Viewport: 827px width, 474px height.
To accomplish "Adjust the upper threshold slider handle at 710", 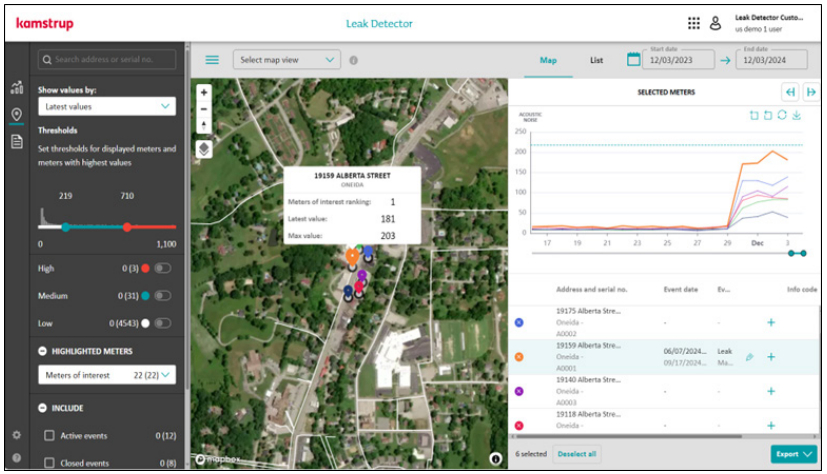I will coord(127,227).
